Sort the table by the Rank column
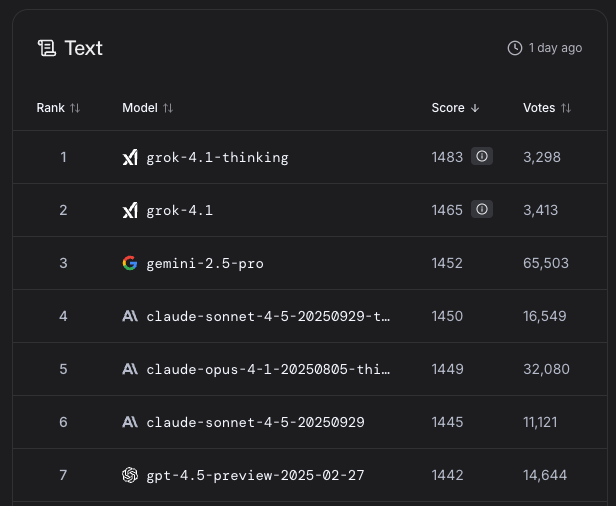This screenshot has width=616, height=506. click(58, 108)
